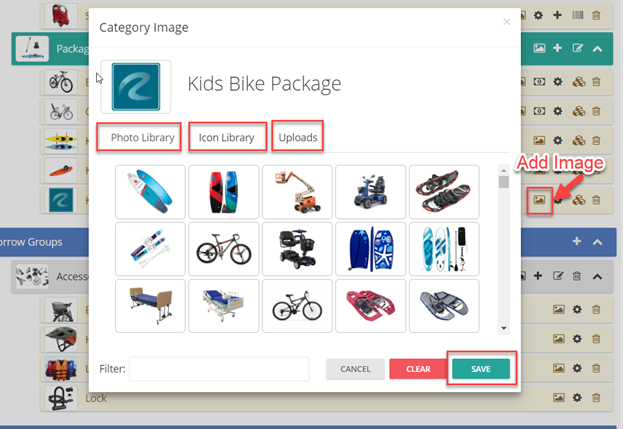The width and height of the screenshot is (624, 429).
Task: Switch to the Photo Library tab
Action: coord(142,137)
